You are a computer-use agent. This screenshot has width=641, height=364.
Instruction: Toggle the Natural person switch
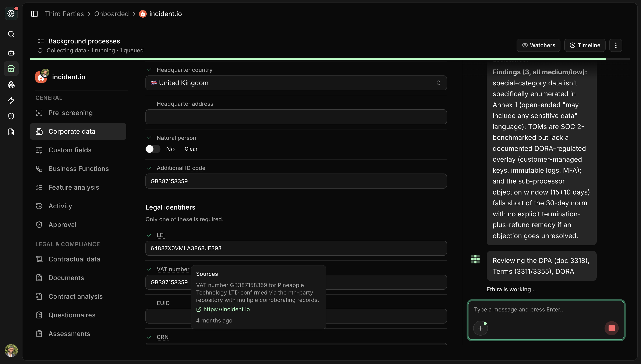[x=153, y=149]
